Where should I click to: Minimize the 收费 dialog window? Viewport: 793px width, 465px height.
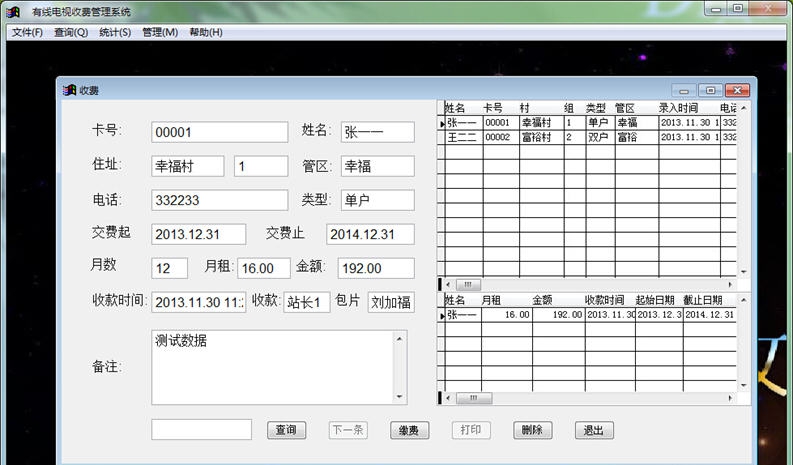(684, 91)
